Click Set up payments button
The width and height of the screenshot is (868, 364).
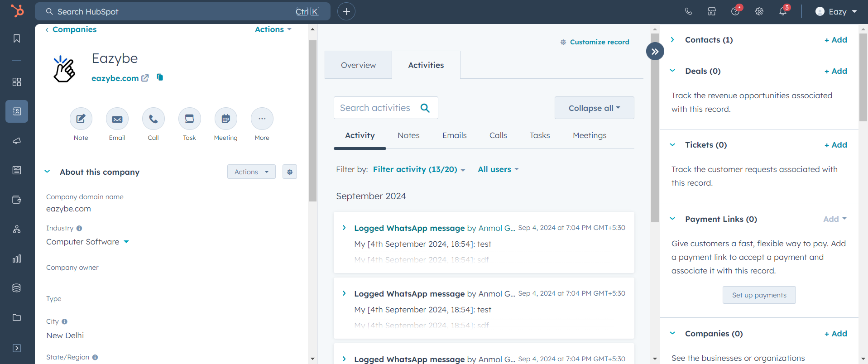coord(759,295)
